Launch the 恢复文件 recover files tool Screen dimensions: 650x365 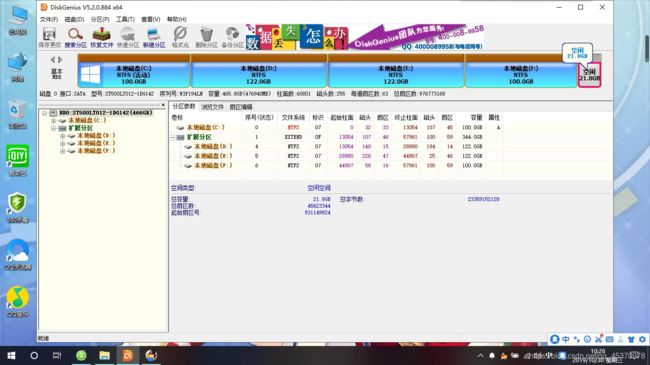(x=102, y=37)
